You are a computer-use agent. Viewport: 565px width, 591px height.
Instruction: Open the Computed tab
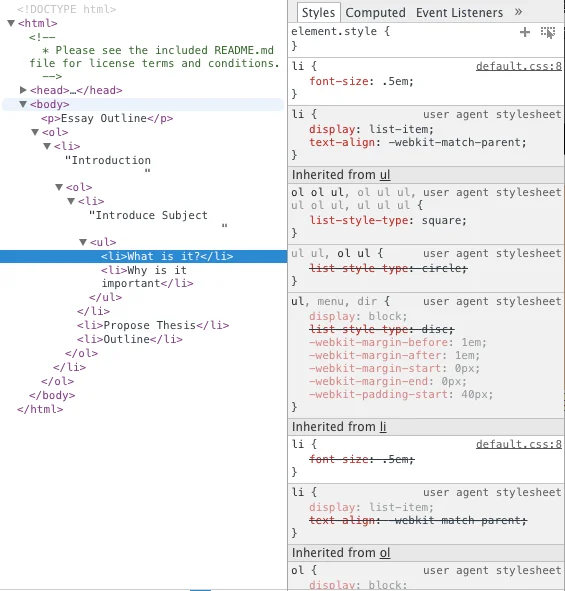click(375, 12)
